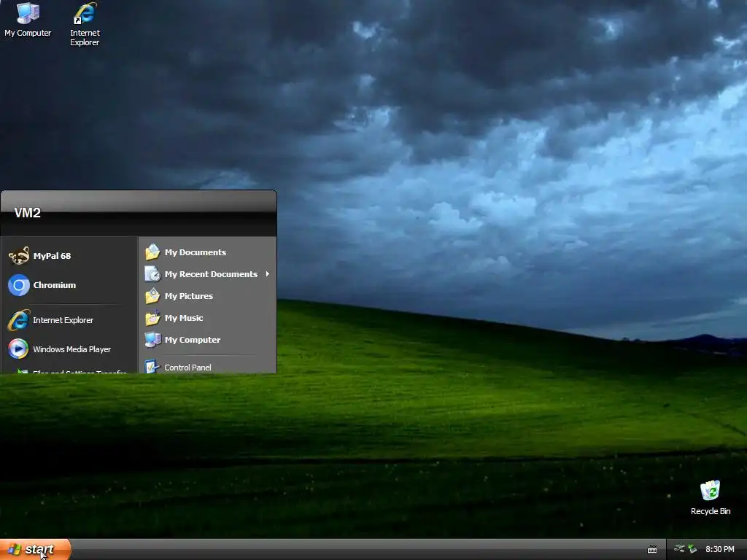Select the Recycle Bin desktop icon
The image size is (747, 560).
coord(711,497)
